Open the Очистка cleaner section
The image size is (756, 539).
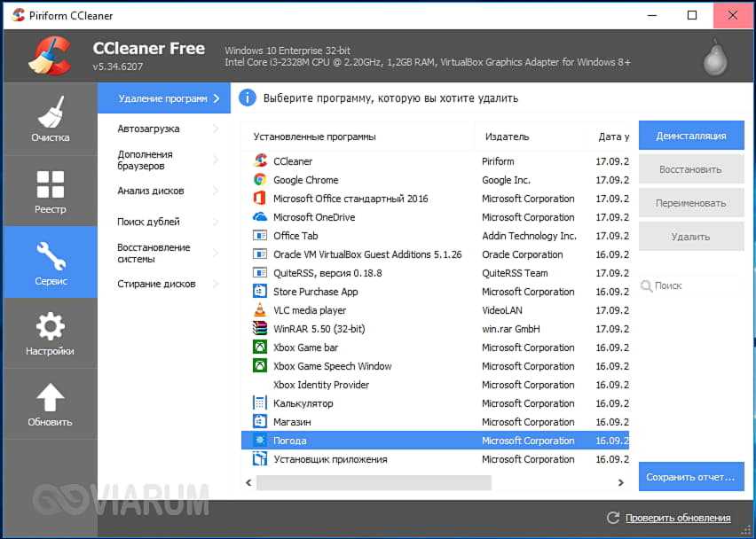point(50,119)
